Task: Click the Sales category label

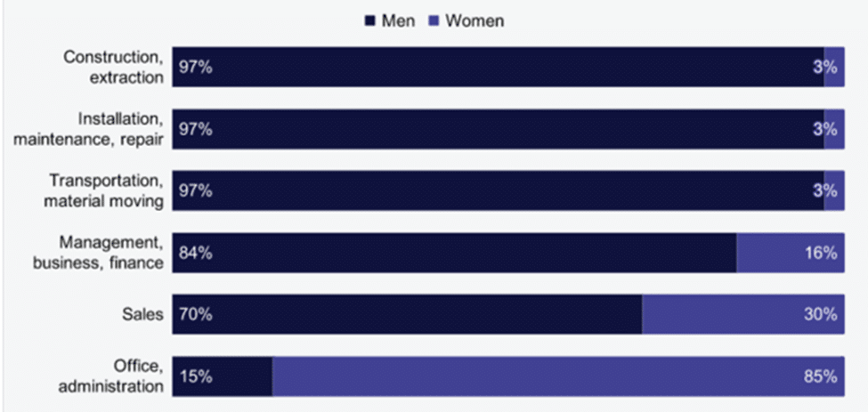Action: pyautogui.click(x=142, y=315)
